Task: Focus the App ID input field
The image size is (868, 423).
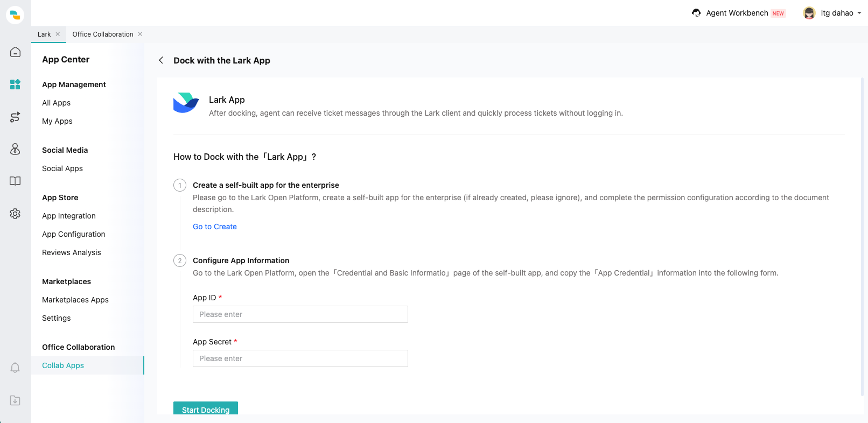Action: pos(300,314)
